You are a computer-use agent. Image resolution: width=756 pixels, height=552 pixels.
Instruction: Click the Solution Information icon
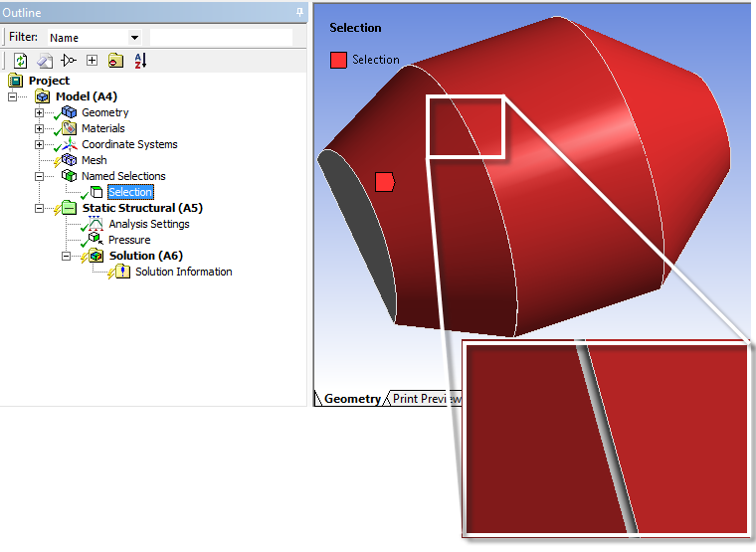coord(123,272)
